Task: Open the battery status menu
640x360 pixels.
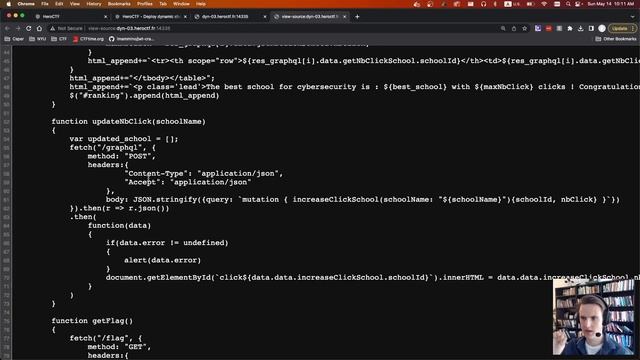Action: [x=530, y=4]
